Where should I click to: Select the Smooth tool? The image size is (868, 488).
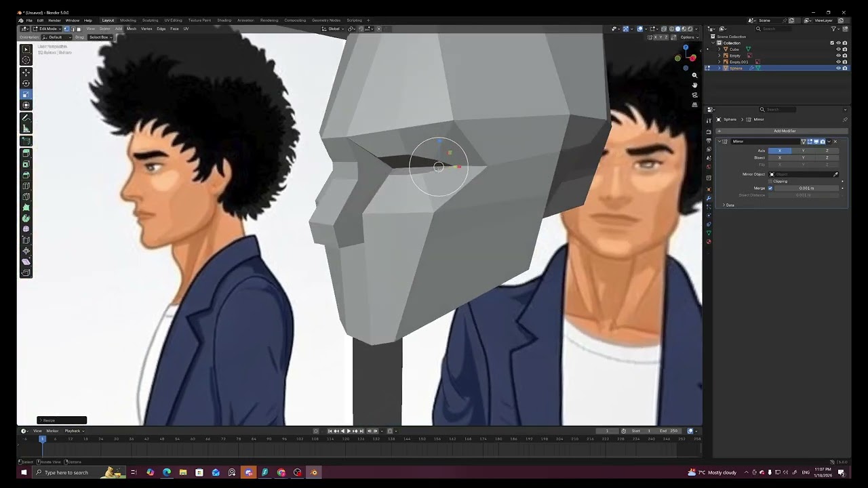coord(26,229)
